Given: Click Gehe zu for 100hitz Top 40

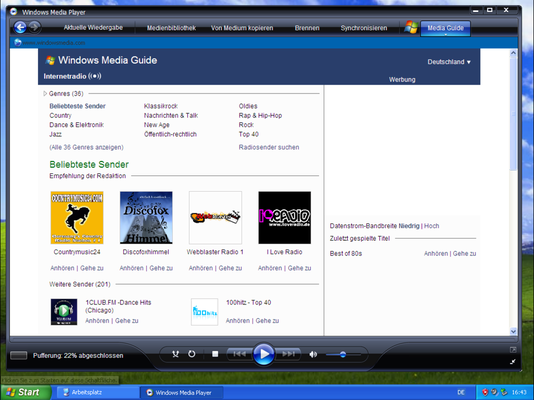Looking at the screenshot, I should coord(267,321).
